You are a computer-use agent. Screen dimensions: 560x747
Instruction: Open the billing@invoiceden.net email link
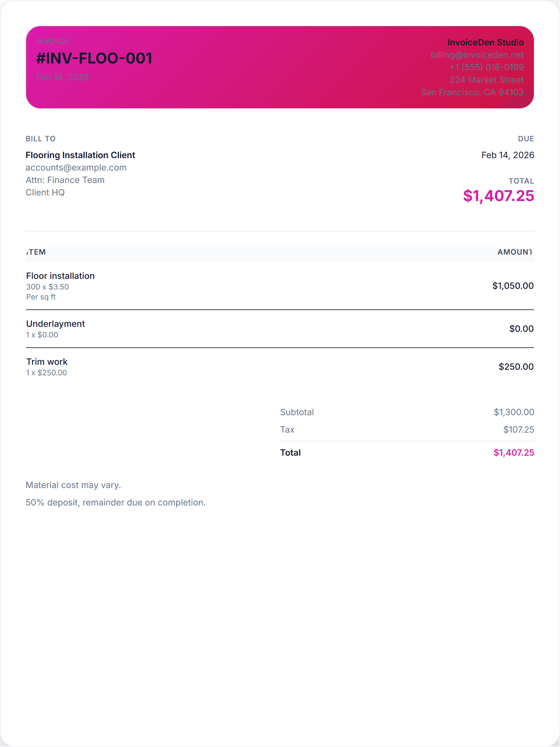tap(477, 55)
